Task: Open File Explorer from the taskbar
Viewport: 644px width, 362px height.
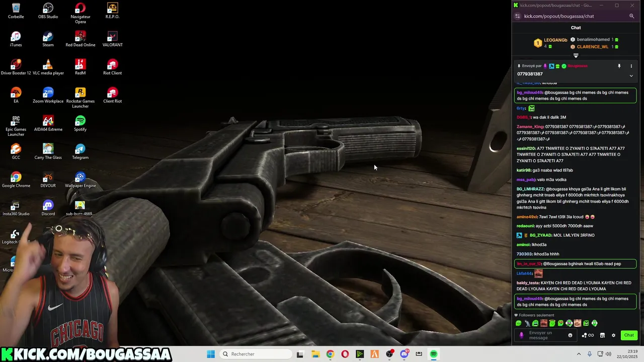Action: (x=315, y=354)
